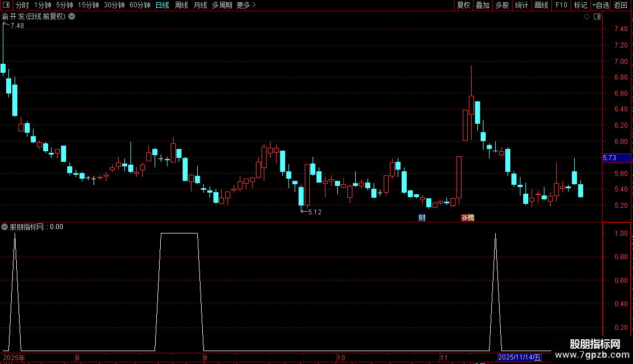The height and width of the screenshot is (364, 633).
Task: Click the 股朋指标网 : 0.00 indicator label
Action: 36,227
